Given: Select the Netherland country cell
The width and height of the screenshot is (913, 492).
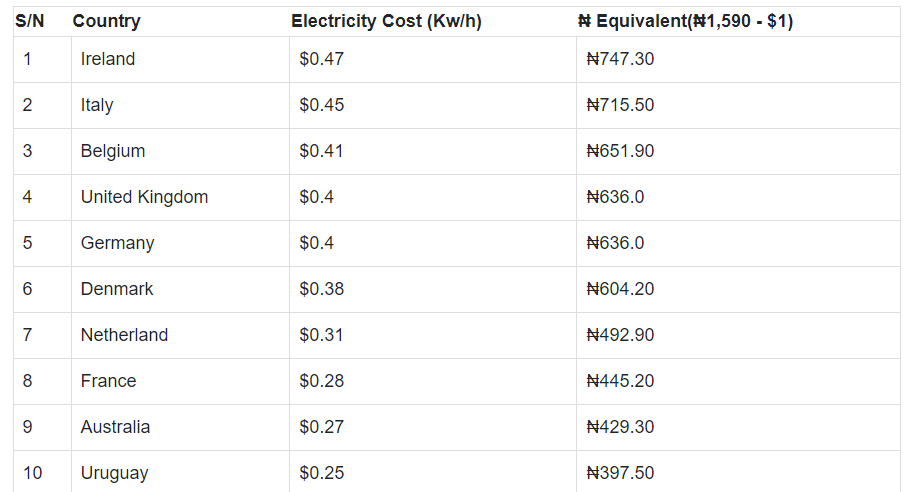Looking at the screenshot, I should click(124, 335).
